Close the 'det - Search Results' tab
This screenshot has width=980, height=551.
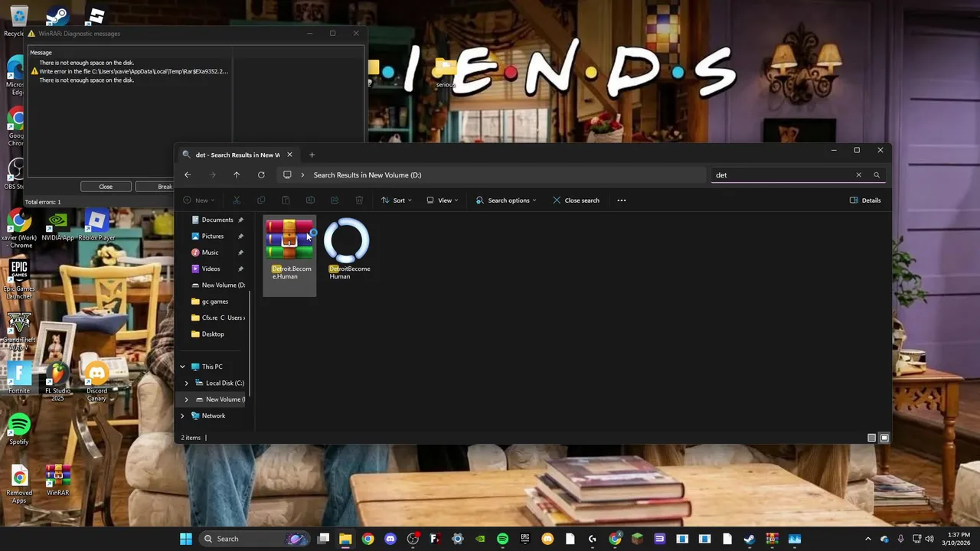(289, 155)
